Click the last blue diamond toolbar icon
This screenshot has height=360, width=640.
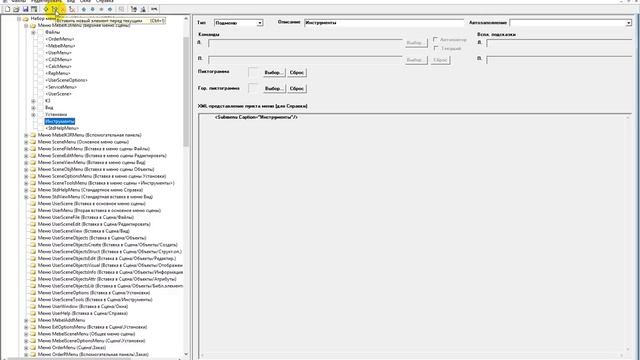110,9
